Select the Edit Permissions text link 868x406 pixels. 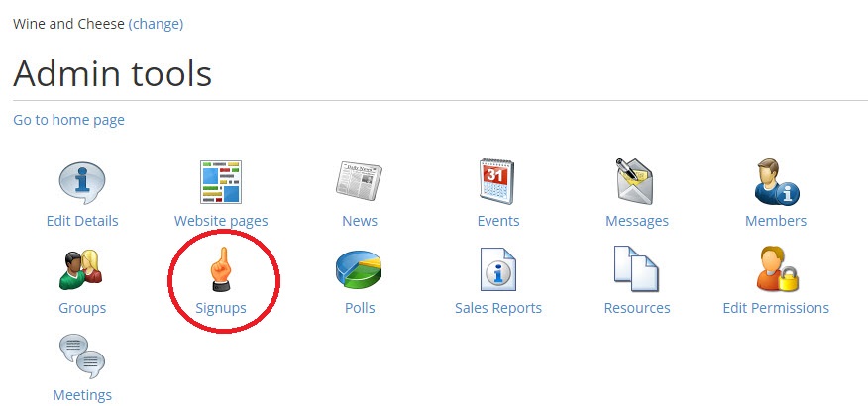(776, 308)
